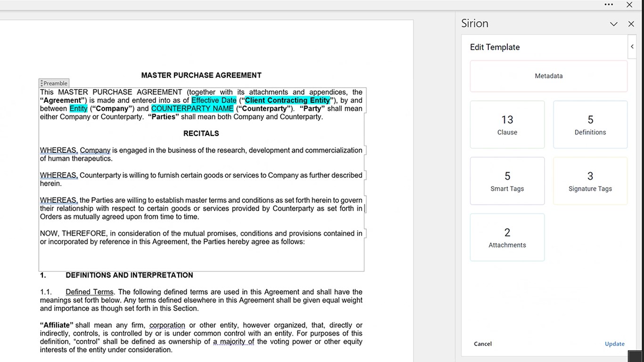Click the underlined Defined Terms text
Image resolution: width=644 pixels, height=362 pixels.
pos(90,292)
